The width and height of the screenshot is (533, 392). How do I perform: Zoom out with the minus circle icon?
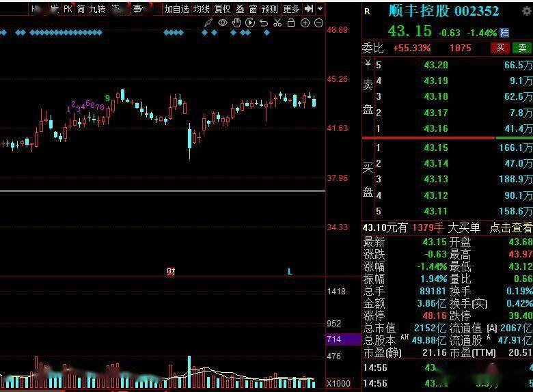point(319,23)
